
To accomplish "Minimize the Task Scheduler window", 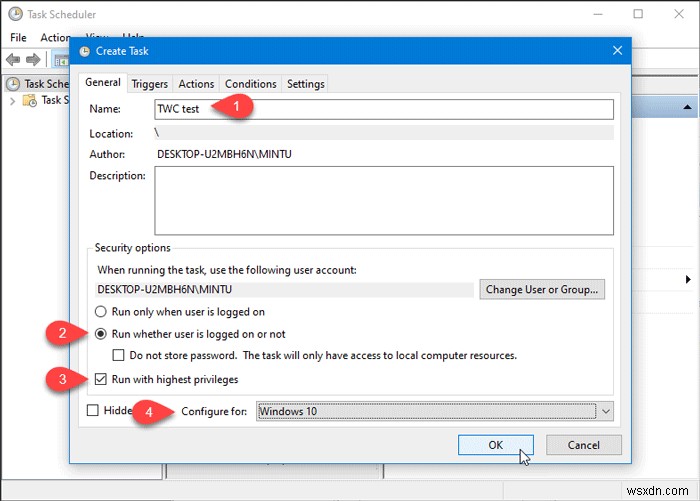I will coord(597,14).
